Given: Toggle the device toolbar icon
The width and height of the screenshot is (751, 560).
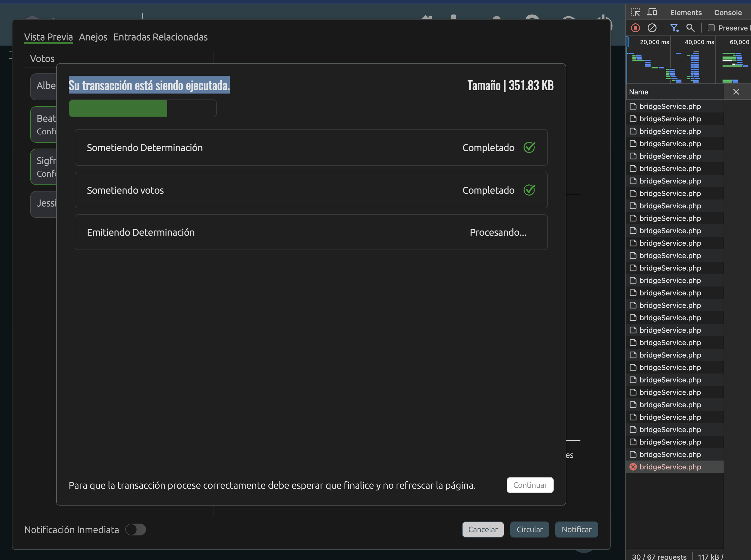Looking at the screenshot, I should (651, 12).
